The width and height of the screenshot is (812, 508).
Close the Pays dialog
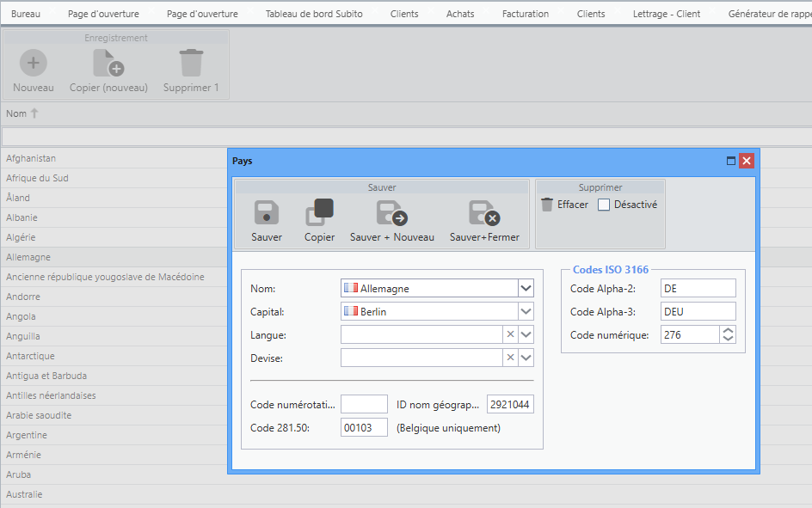(x=747, y=161)
